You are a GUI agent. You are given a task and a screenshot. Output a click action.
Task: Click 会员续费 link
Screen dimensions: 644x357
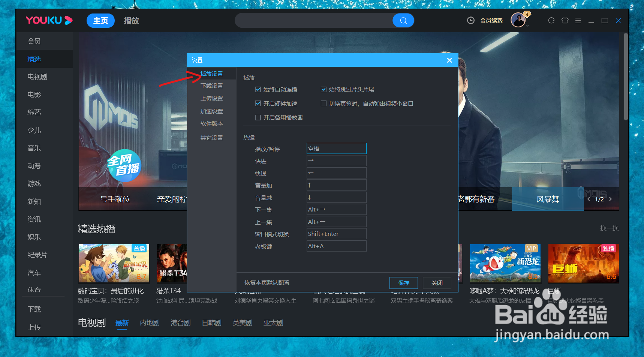tap(491, 20)
